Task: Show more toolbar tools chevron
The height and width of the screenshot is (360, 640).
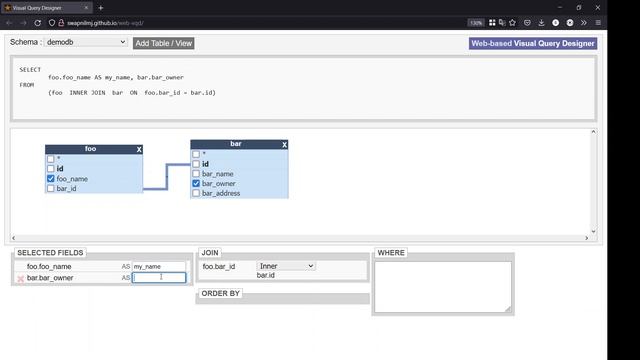Action: point(584,23)
